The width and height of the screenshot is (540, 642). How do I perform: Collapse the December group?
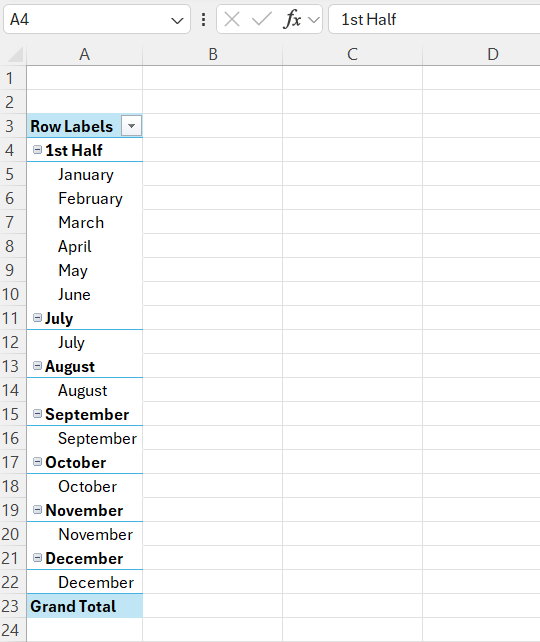(x=37, y=558)
